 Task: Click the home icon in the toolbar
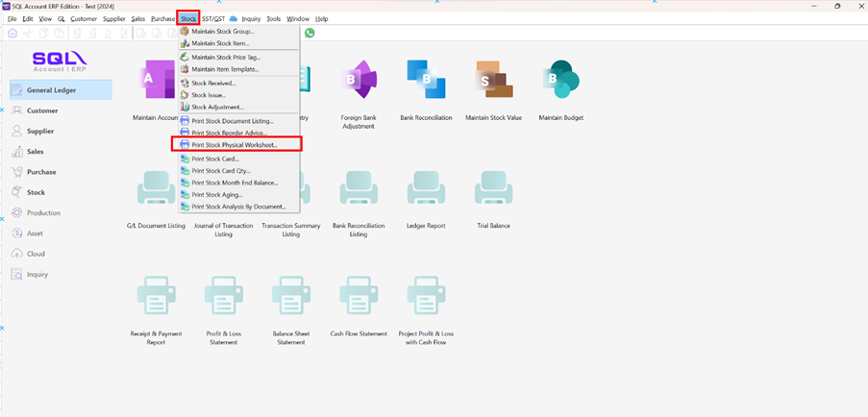12,33
